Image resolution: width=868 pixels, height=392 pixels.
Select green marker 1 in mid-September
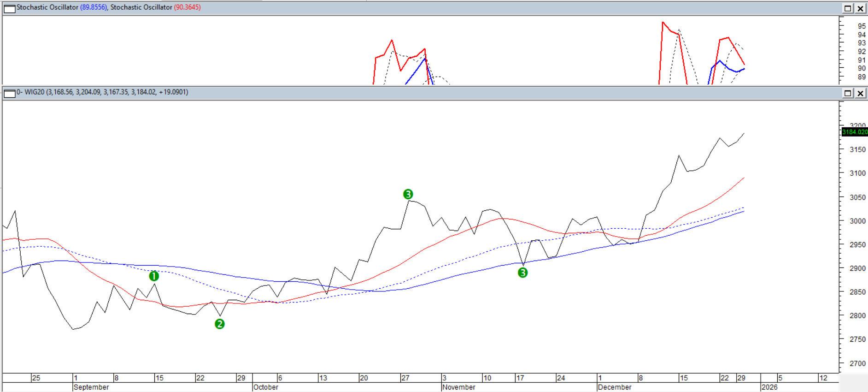click(154, 276)
